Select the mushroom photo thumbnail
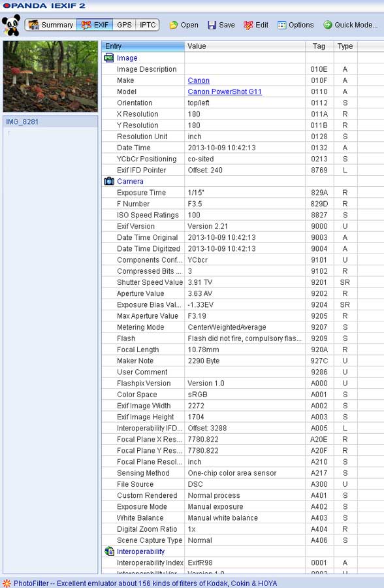Screen dimensions: 384x588 click(50, 76)
